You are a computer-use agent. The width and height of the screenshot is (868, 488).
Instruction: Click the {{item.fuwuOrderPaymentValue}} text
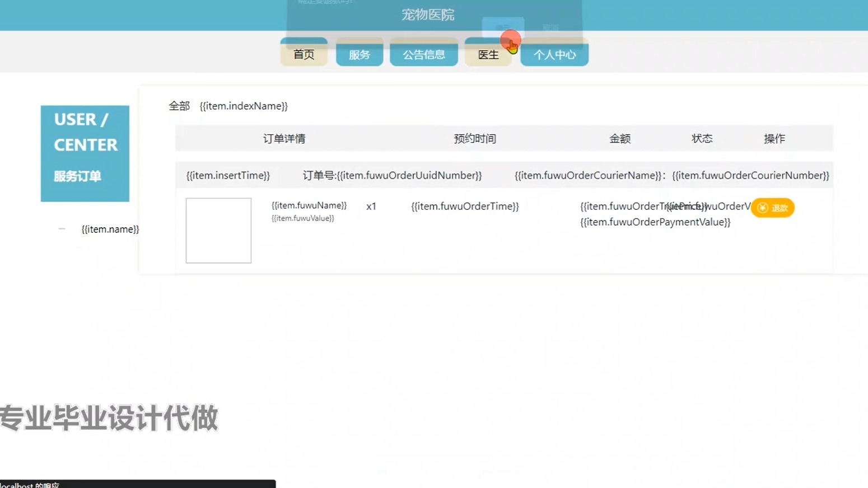(x=655, y=222)
